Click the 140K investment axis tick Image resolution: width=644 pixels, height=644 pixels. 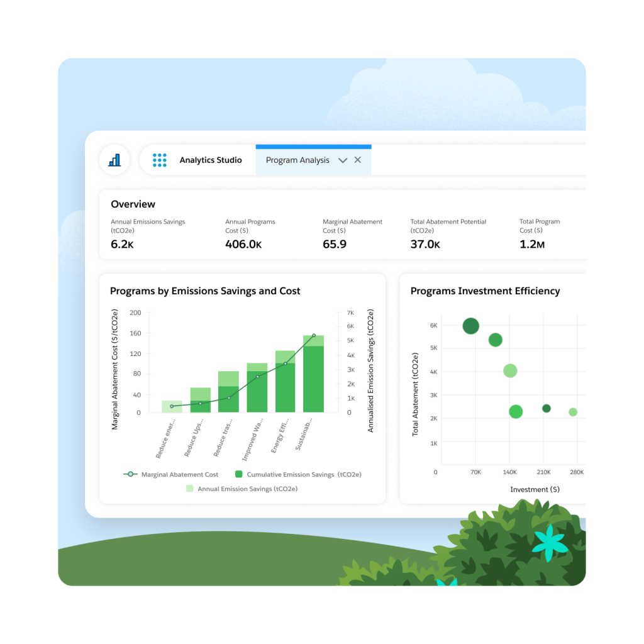(509, 472)
